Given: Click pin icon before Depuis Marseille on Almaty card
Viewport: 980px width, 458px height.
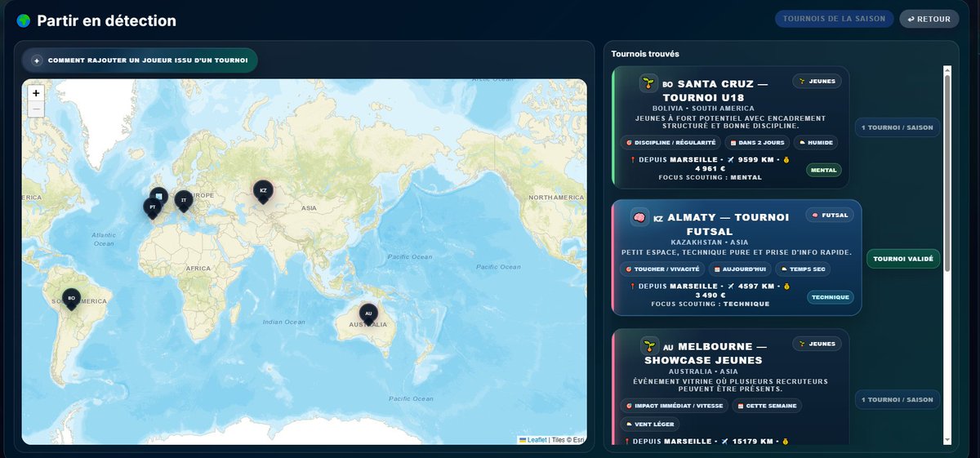Looking at the screenshot, I should pyautogui.click(x=635, y=287).
